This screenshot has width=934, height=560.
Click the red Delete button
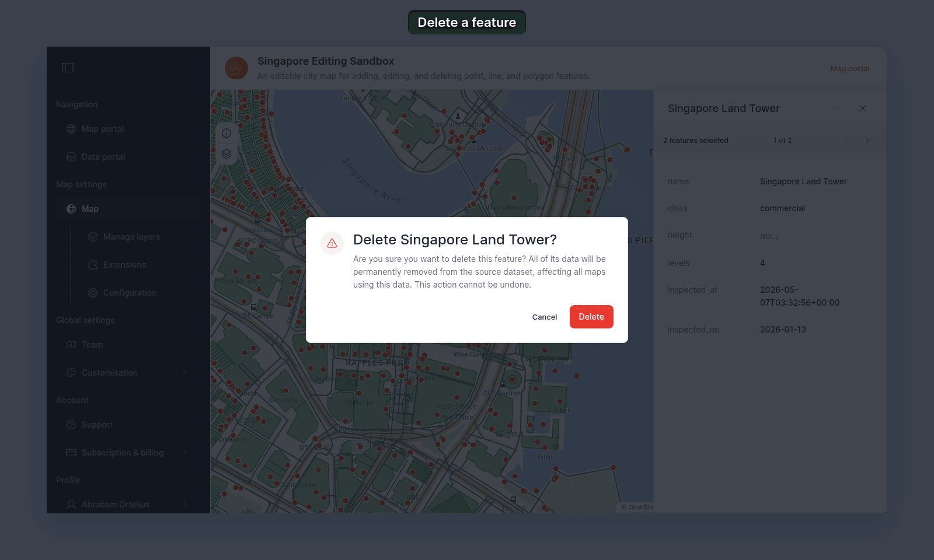[591, 317]
